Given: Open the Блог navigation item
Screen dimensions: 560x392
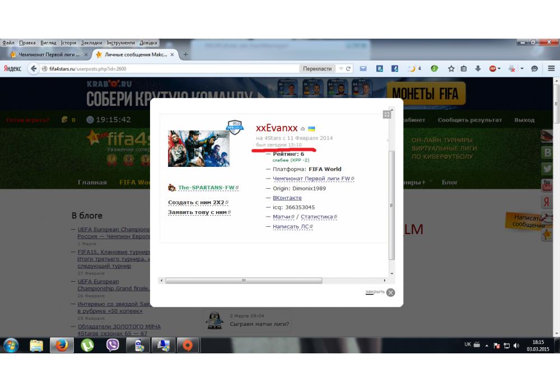Looking at the screenshot, I should click(449, 182).
